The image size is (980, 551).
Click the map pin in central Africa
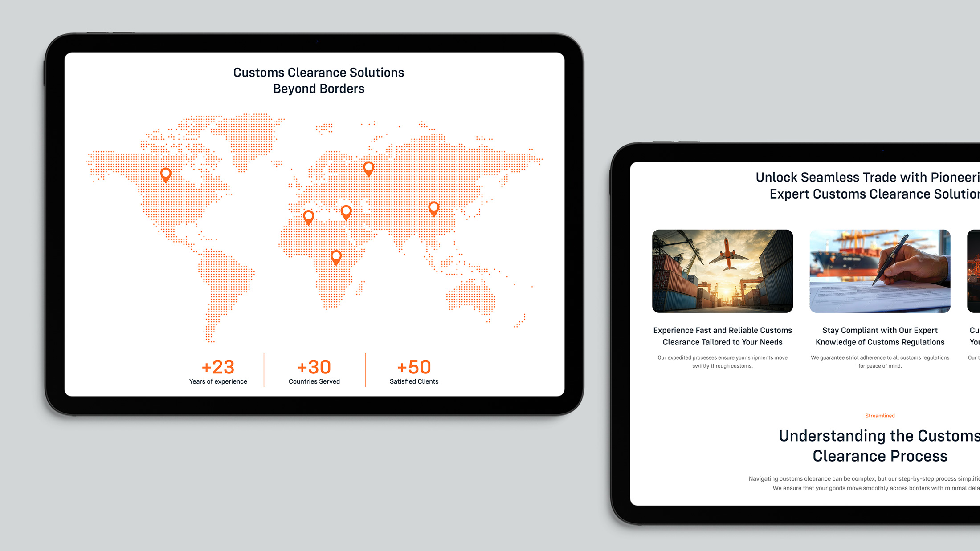point(336,257)
